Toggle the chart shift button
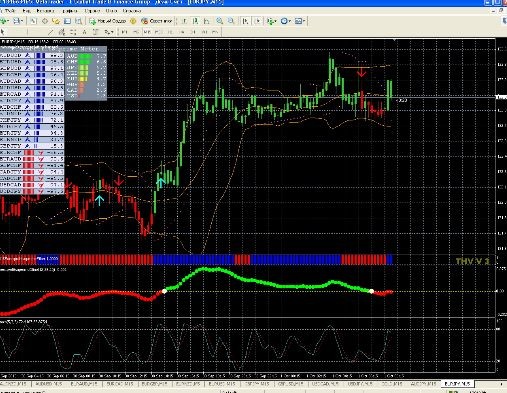Image resolution: width=507 pixels, height=393 pixels. coord(257,21)
